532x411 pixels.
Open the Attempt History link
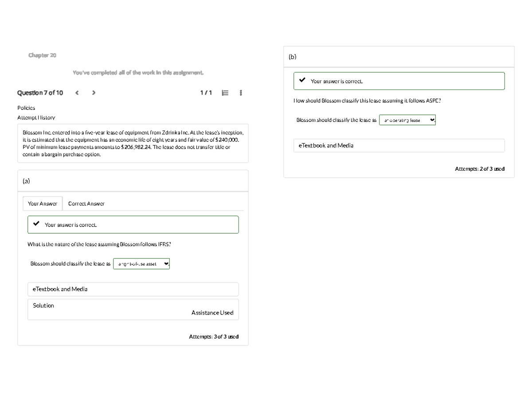pyautogui.click(x=36, y=117)
